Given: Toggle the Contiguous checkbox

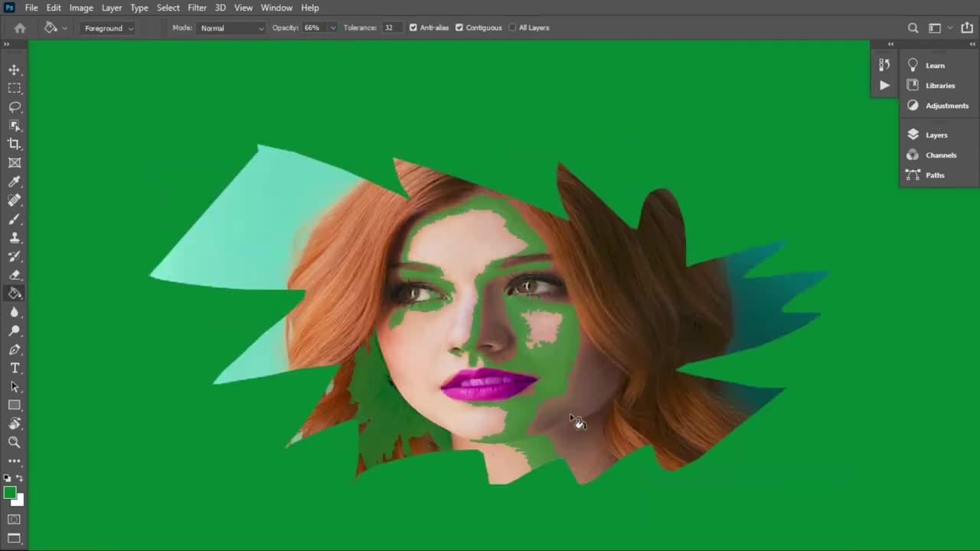Looking at the screenshot, I should [x=459, y=28].
